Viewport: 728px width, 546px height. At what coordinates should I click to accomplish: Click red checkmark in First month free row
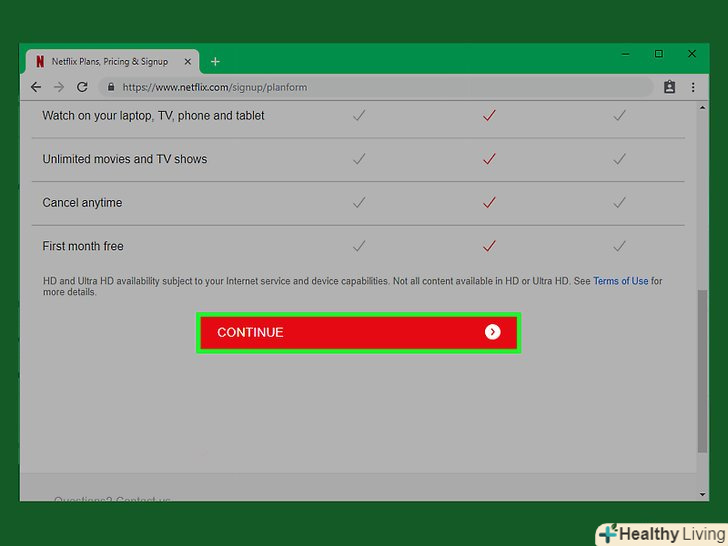tap(489, 246)
